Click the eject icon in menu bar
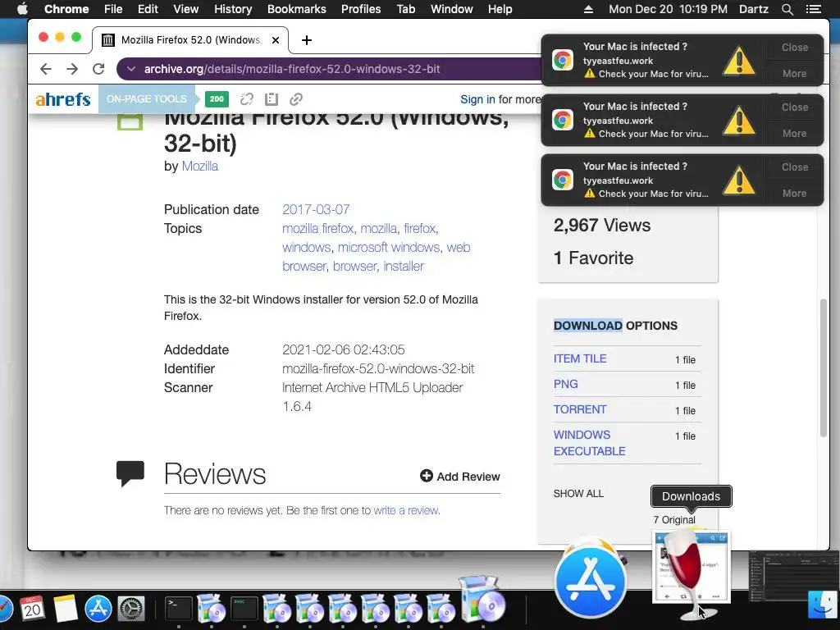 click(x=588, y=9)
